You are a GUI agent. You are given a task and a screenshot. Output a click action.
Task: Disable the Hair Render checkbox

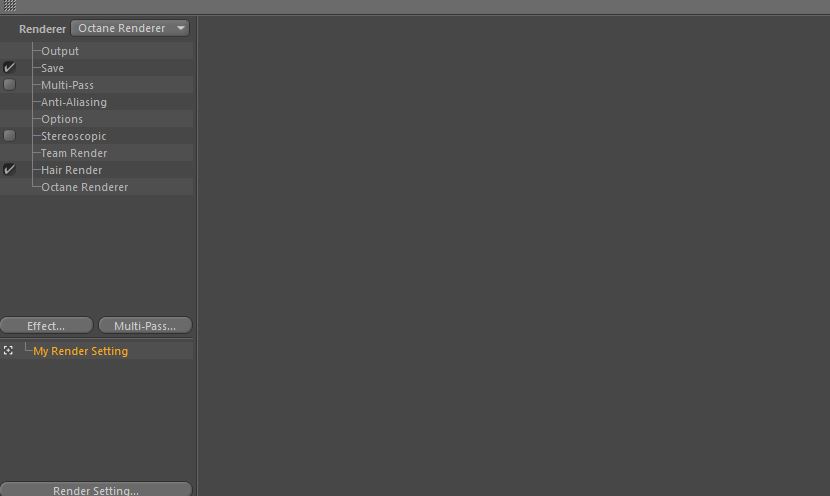tap(9, 169)
